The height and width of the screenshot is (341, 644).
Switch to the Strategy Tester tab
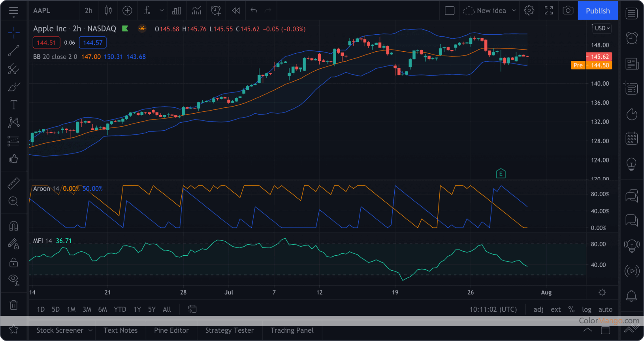click(229, 330)
